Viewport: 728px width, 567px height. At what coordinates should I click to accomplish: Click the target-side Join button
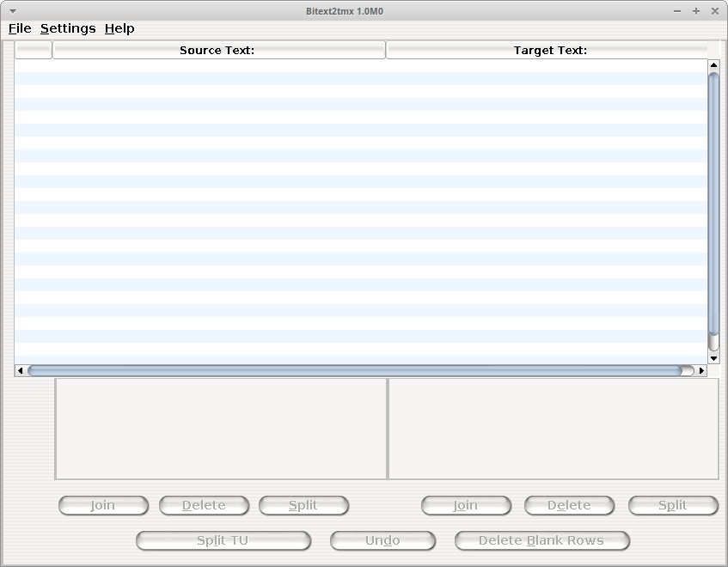pyautogui.click(x=466, y=505)
